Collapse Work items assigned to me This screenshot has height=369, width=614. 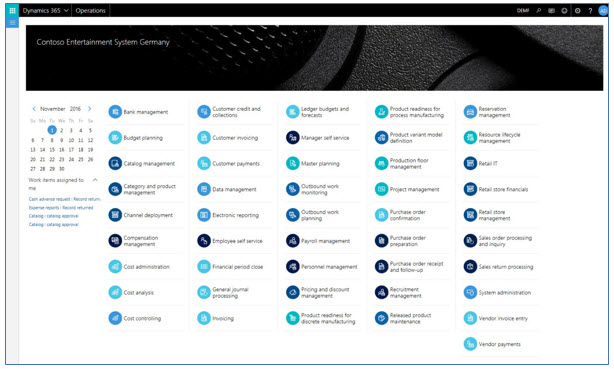tap(95, 180)
